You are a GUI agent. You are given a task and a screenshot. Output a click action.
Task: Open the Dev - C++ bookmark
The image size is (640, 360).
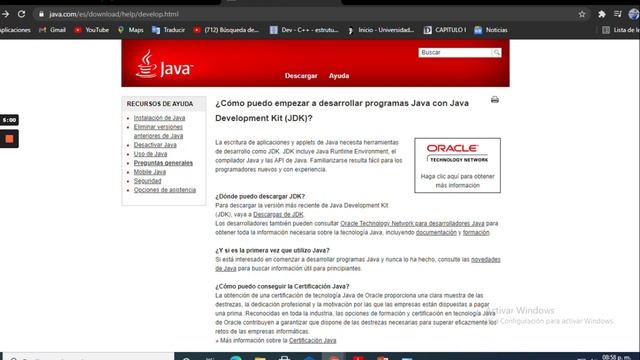pyautogui.click(x=304, y=30)
